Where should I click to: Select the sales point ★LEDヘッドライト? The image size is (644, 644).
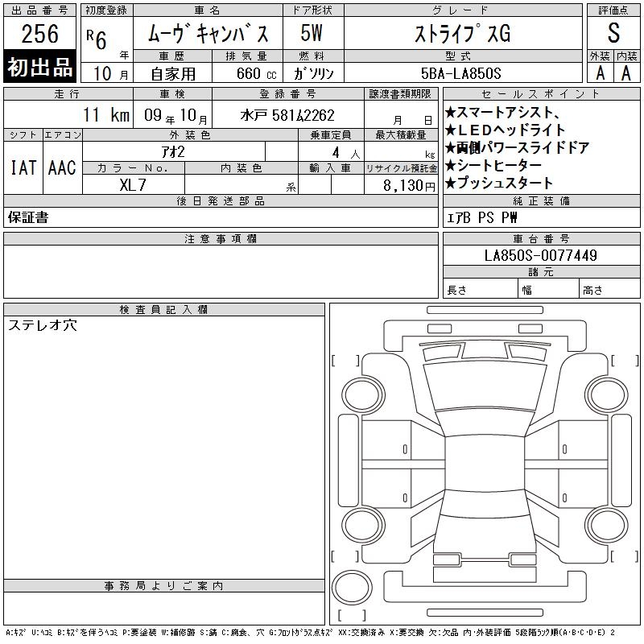506,130
